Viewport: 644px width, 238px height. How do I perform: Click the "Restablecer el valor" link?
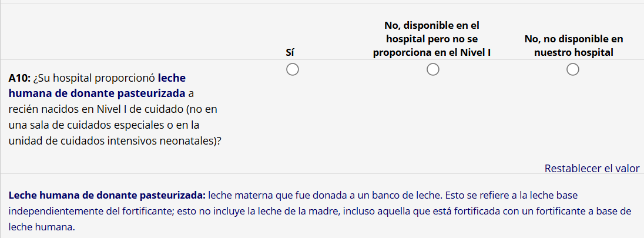click(592, 169)
